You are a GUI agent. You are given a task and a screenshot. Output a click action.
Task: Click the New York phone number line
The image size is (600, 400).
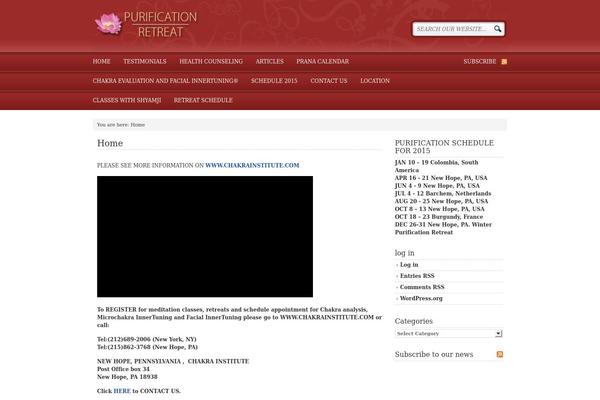147,339
